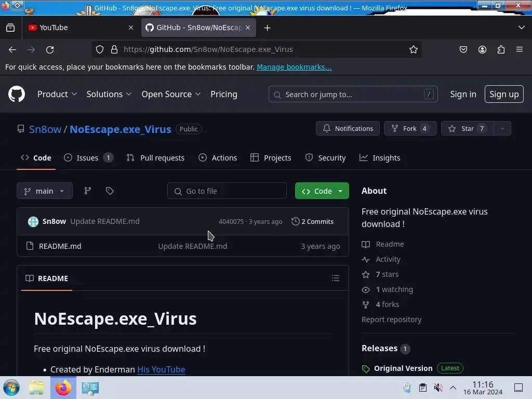
Task: Click the tags icon next to branches
Action: (110, 191)
